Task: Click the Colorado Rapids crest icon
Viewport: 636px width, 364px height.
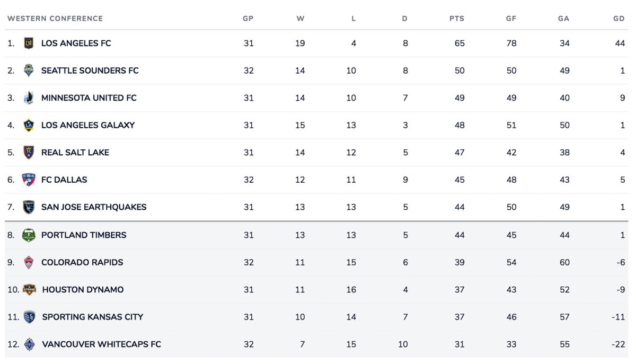Action: click(x=29, y=262)
